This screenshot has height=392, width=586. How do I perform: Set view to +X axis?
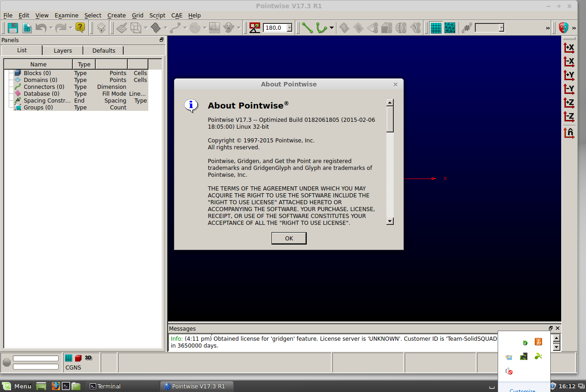coord(569,48)
